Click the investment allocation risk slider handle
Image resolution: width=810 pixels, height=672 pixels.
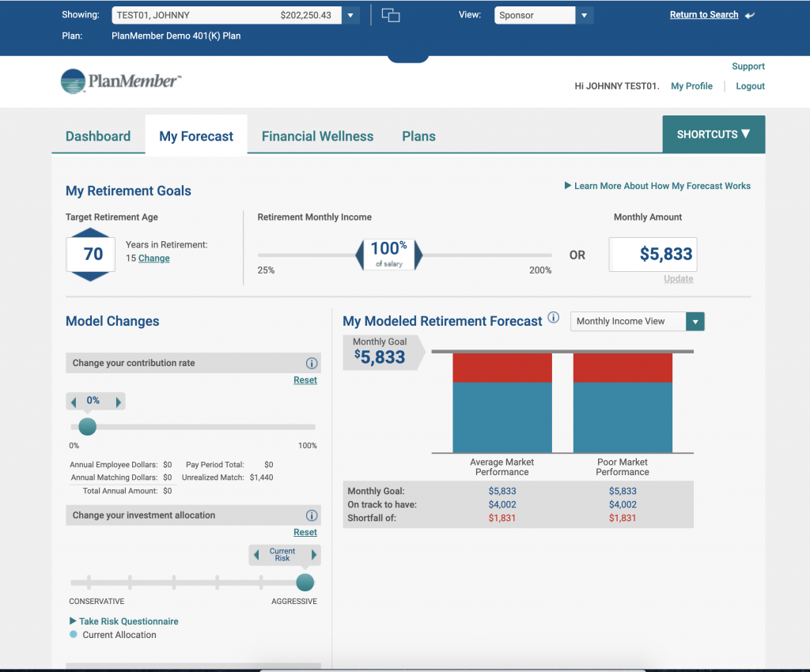(x=305, y=583)
